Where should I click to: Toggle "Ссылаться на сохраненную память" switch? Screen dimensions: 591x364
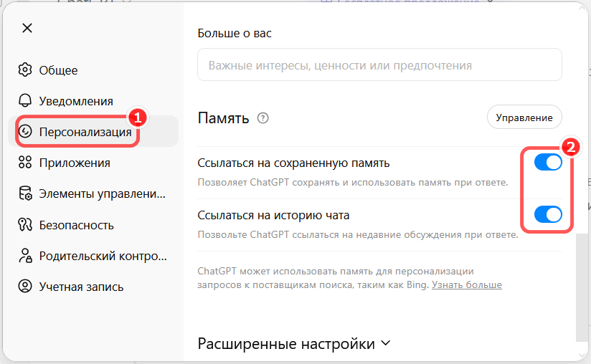point(548,163)
